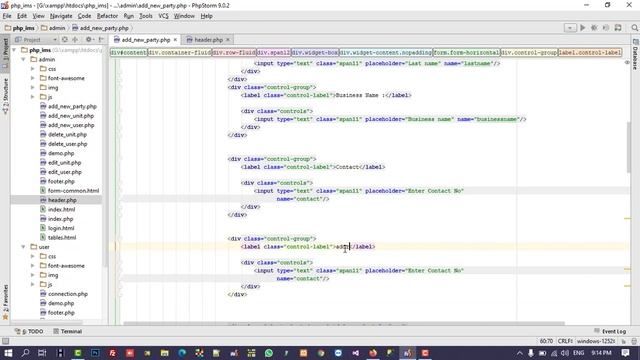Open the Navigate menu
This screenshot has width=640, height=360.
pyautogui.click(x=61, y=16)
